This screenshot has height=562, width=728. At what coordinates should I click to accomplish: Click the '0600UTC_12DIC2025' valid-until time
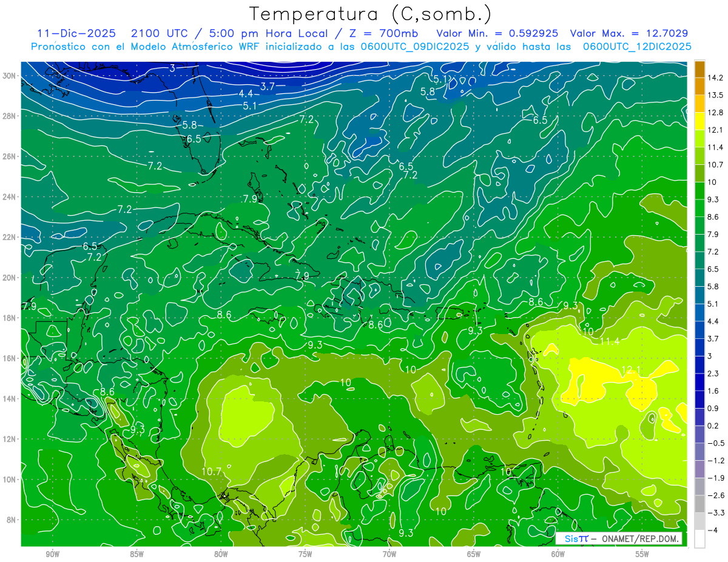click(x=637, y=47)
